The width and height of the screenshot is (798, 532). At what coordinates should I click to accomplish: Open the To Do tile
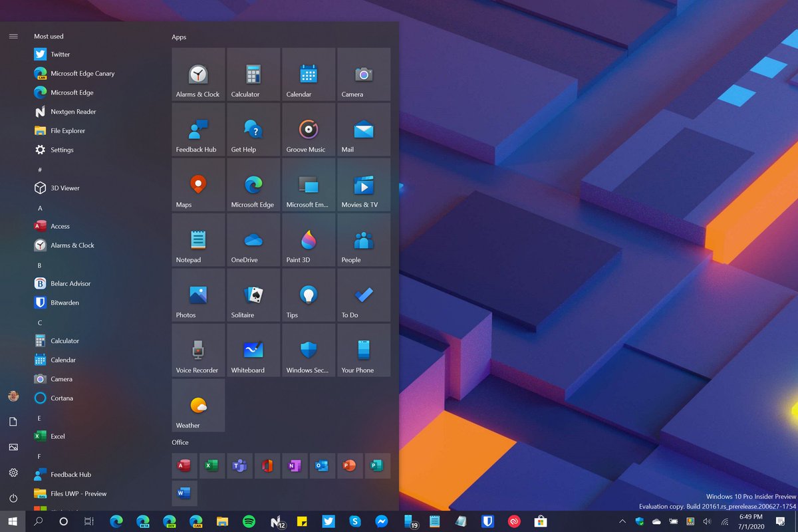tap(364, 295)
